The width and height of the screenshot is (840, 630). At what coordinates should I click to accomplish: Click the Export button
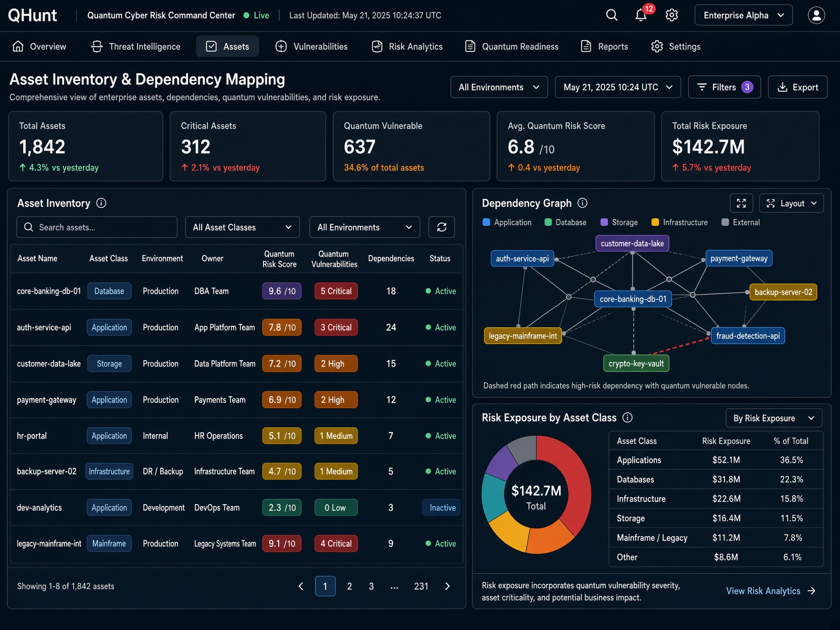(x=797, y=87)
